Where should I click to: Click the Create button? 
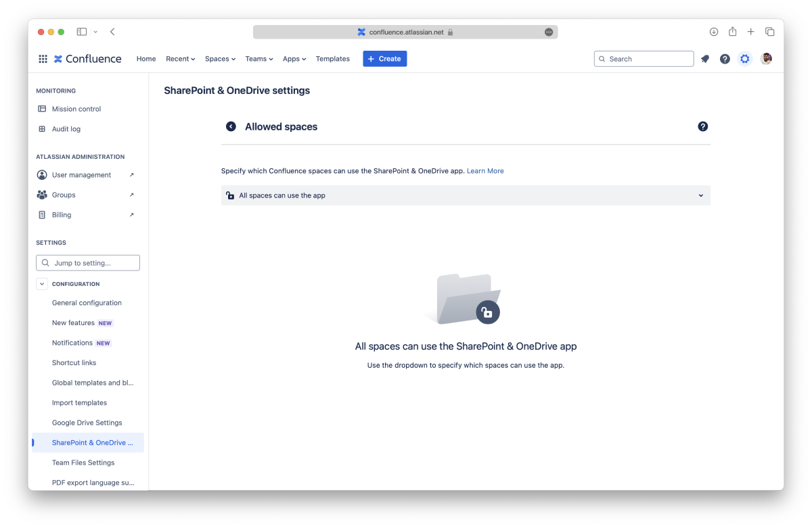coord(384,59)
